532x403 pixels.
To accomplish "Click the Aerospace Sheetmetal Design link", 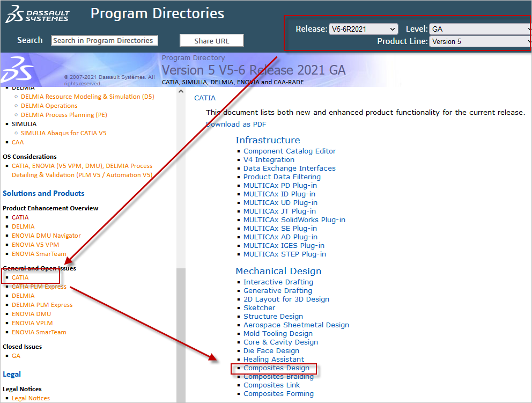I will pyautogui.click(x=296, y=325).
